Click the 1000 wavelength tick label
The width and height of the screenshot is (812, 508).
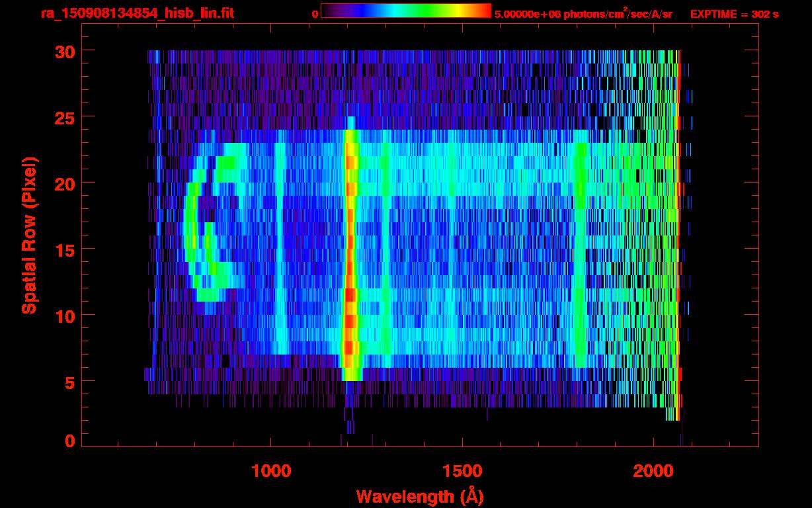point(271,471)
